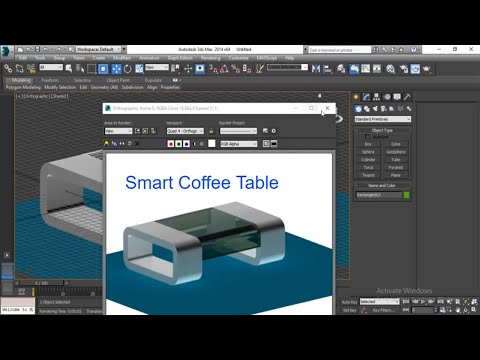The image size is (480, 360).
Task: Click the Auto Key button
Action: [x=349, y=302]
